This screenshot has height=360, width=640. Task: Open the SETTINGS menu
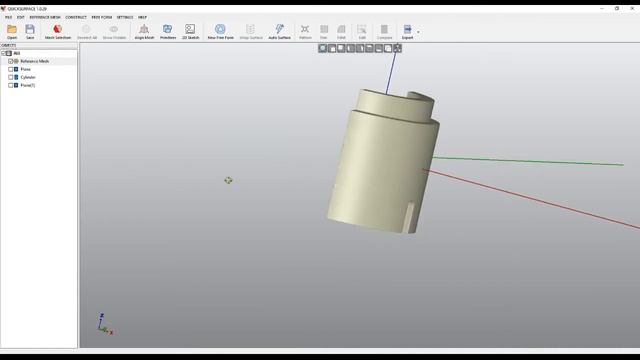coord(125,18)
